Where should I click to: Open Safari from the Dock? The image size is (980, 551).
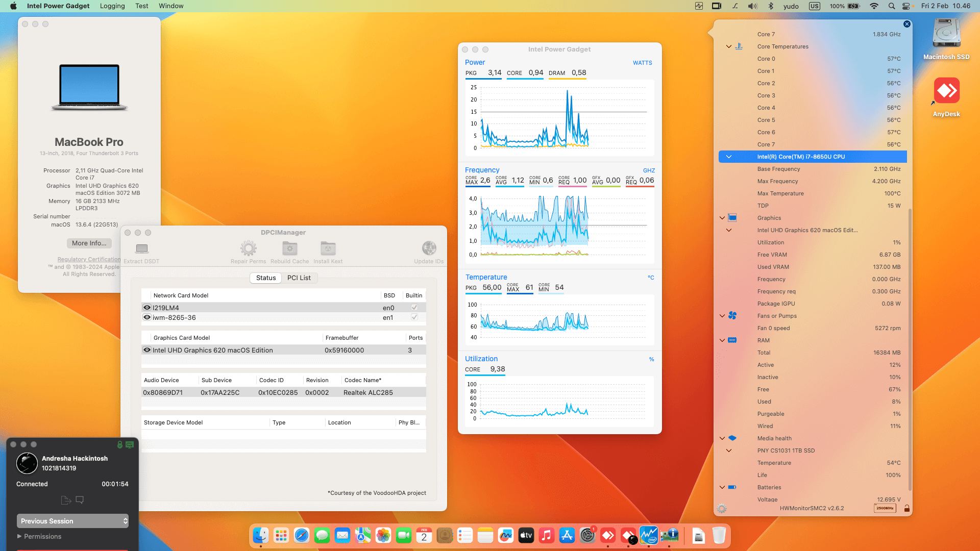point(302,535)
